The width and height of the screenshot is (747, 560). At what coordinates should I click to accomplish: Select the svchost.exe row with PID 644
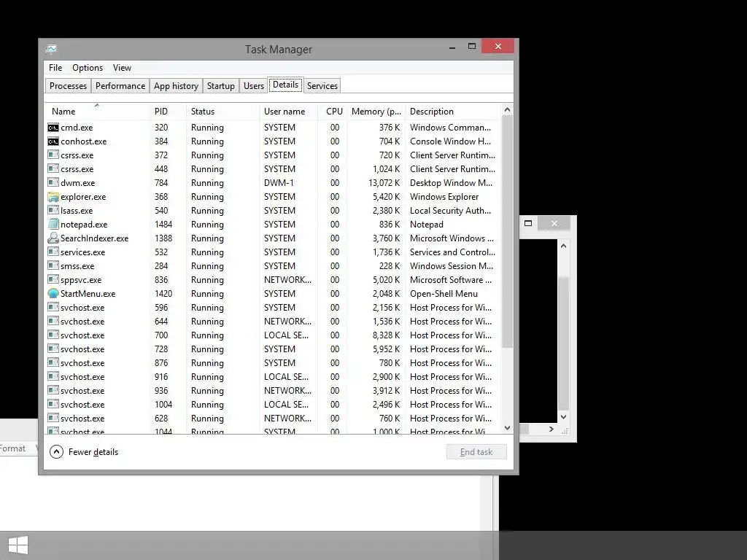click(x=273, y=322)
